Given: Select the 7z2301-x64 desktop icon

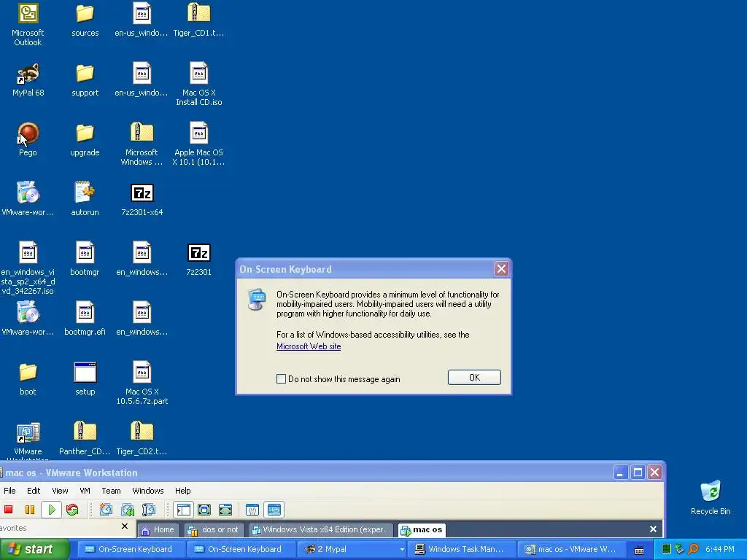Looking at the screenshot, I should coord(142,200).
